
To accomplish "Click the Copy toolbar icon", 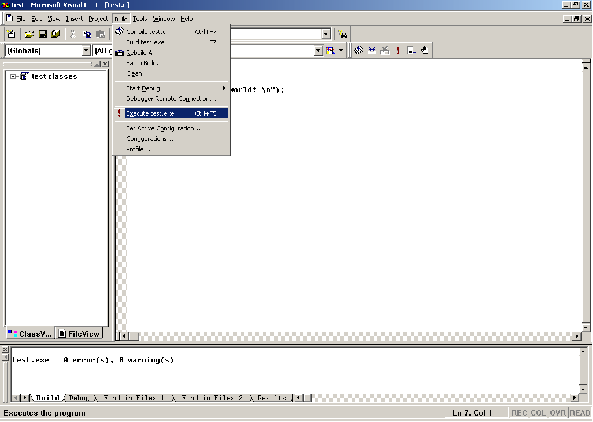I will tap(87, 34).
